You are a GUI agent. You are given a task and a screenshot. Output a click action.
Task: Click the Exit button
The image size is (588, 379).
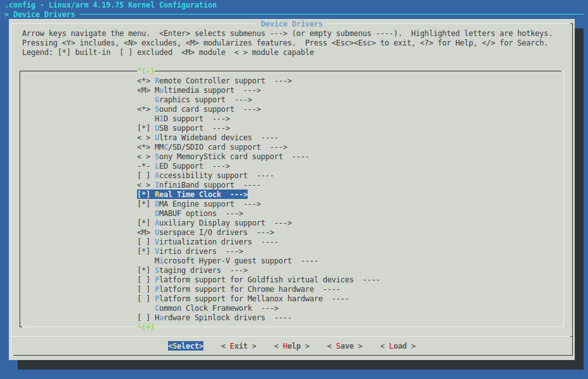239,346
